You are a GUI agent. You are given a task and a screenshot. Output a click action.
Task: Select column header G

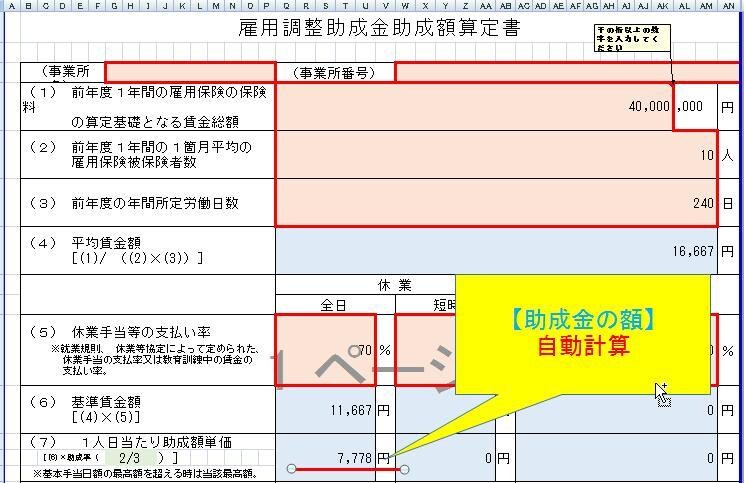coord(114,6)
